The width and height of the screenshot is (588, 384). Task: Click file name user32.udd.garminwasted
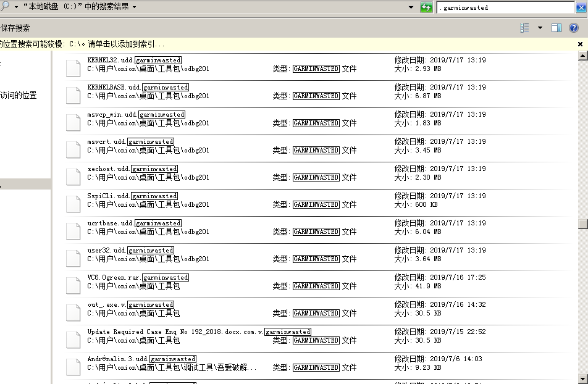pyautogui.click(x=130, y=251)
